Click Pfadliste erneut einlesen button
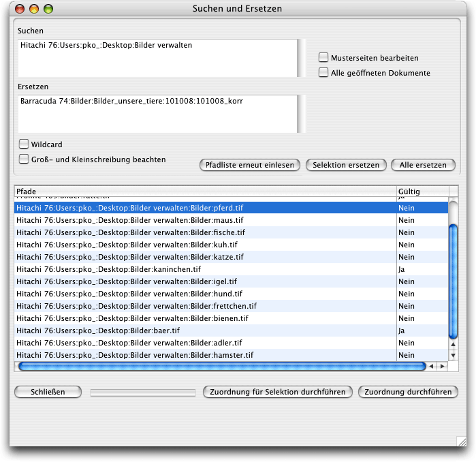Viewport: 476px width, 462px height. click(x=250, y=165)
